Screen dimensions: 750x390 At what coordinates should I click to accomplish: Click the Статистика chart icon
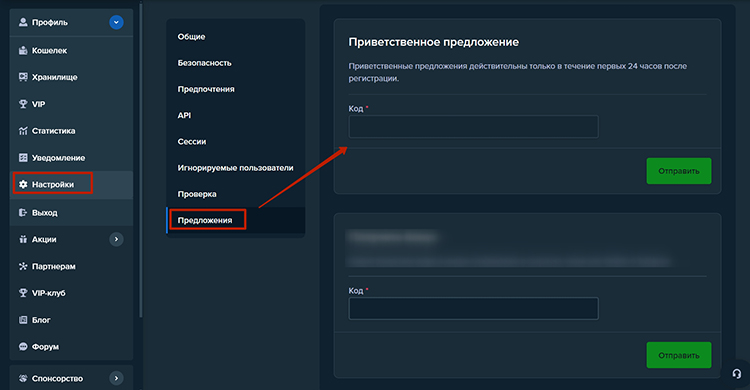22,131
